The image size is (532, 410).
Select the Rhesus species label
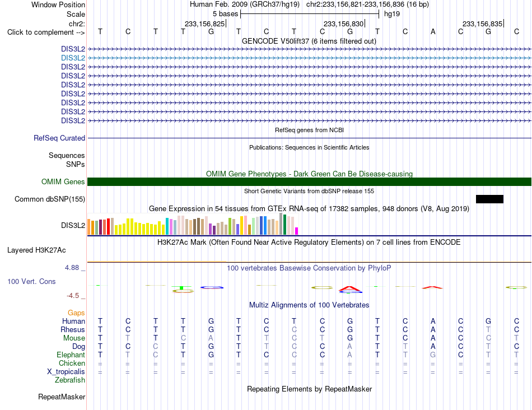(73, 329)
